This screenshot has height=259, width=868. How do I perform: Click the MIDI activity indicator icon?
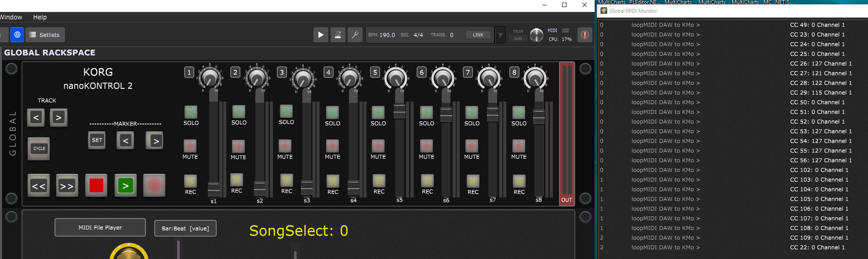point(566,30)
